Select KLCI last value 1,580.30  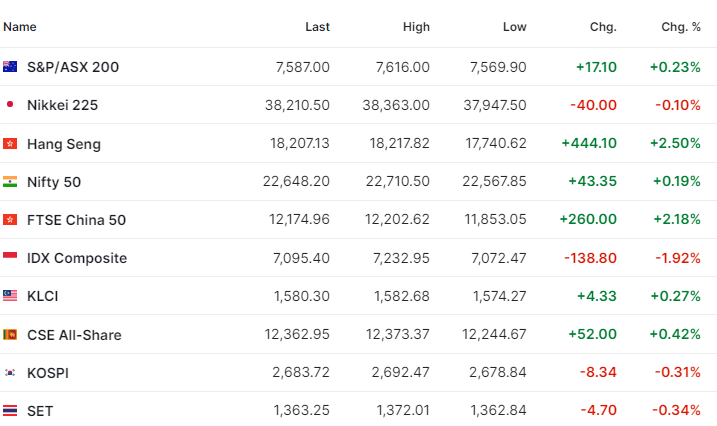(302, 296)
